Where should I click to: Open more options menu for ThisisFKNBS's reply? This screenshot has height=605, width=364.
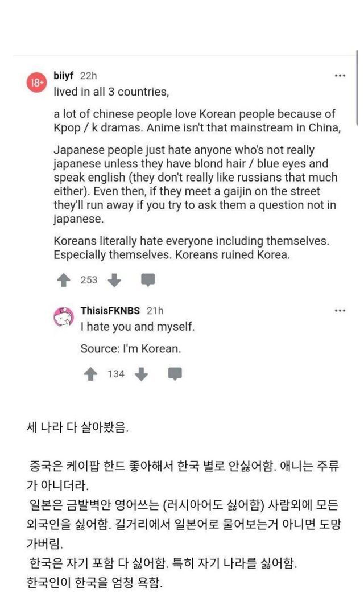pos(340,310)
